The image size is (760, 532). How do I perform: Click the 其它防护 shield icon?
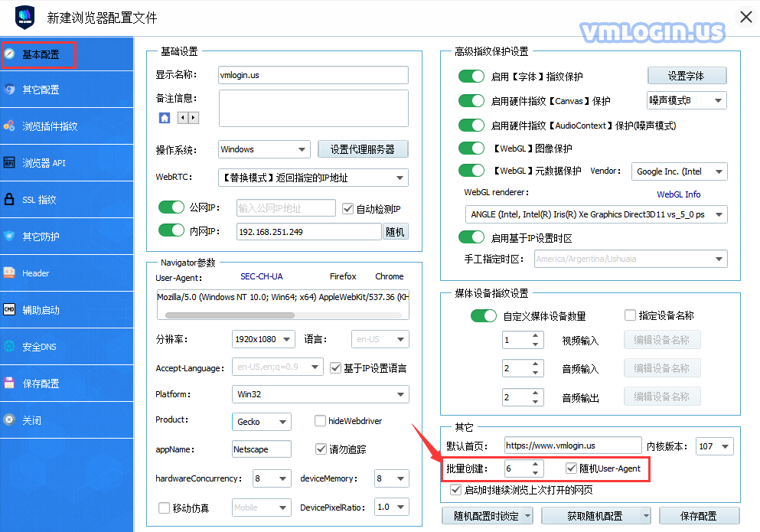point(9,237)
